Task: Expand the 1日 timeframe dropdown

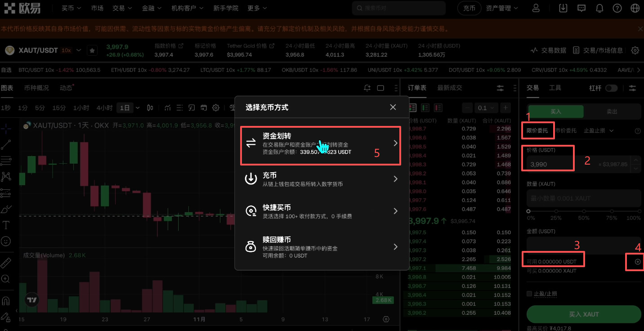Action: pos(130,107)
